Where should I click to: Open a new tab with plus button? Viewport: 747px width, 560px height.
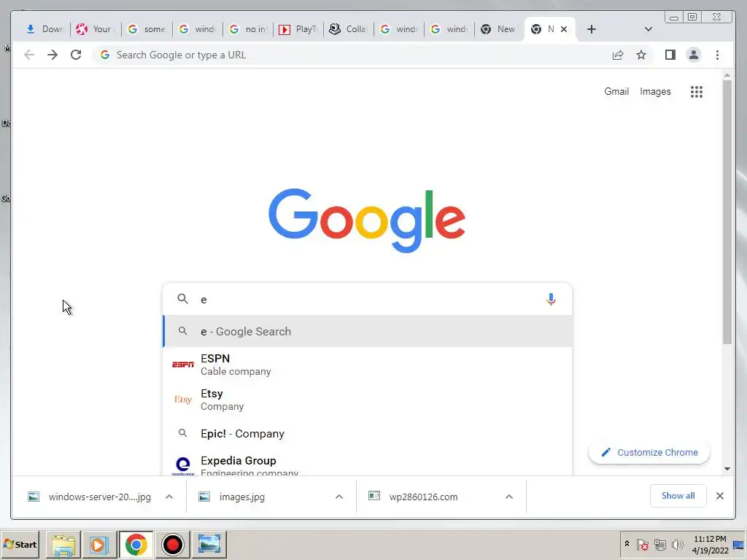[591, 29]
